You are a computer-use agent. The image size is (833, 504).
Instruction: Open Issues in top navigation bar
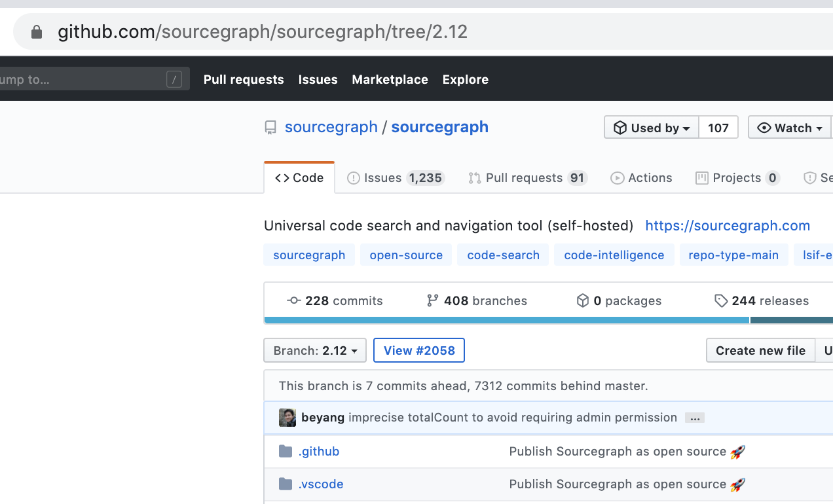318,79
